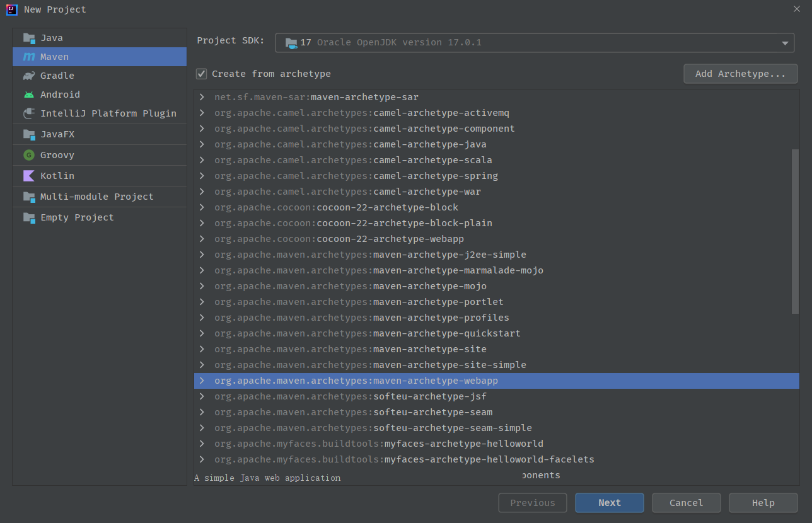Click the Multi-module Project icon
812x523 pixels.
(29, 197)
